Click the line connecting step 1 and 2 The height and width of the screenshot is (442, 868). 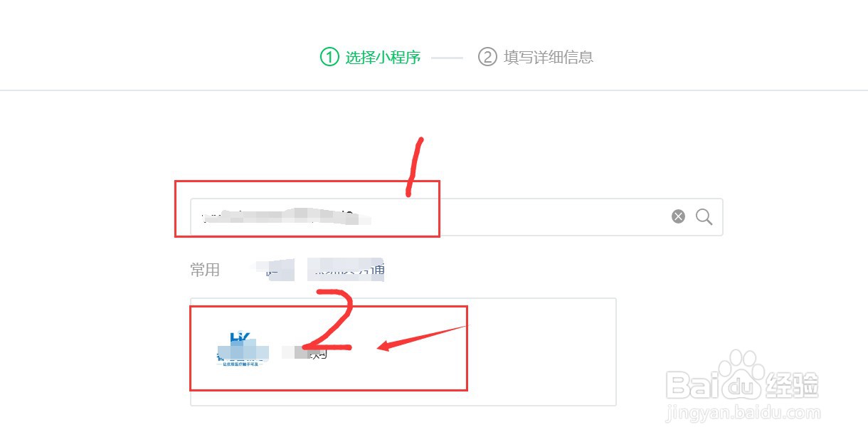(447, 57)
